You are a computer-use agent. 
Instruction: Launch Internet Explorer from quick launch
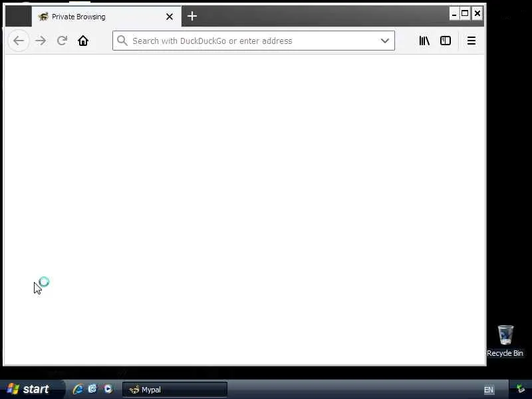[78, 389]
